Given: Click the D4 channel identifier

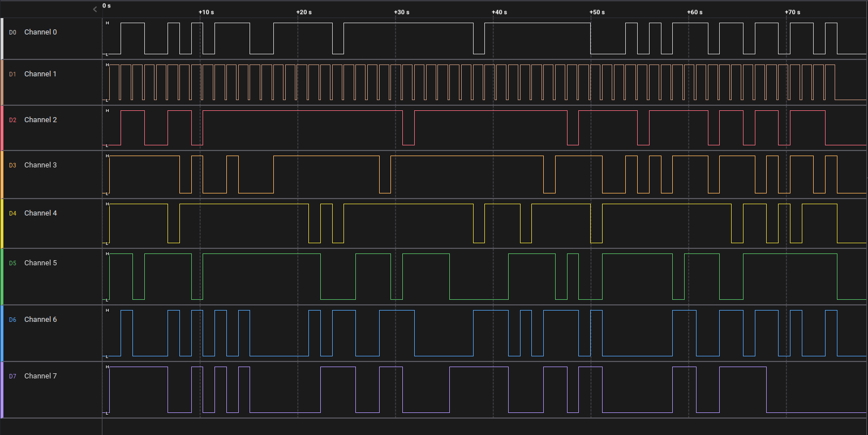Looking at the screenshot, I should coord(12,214).
